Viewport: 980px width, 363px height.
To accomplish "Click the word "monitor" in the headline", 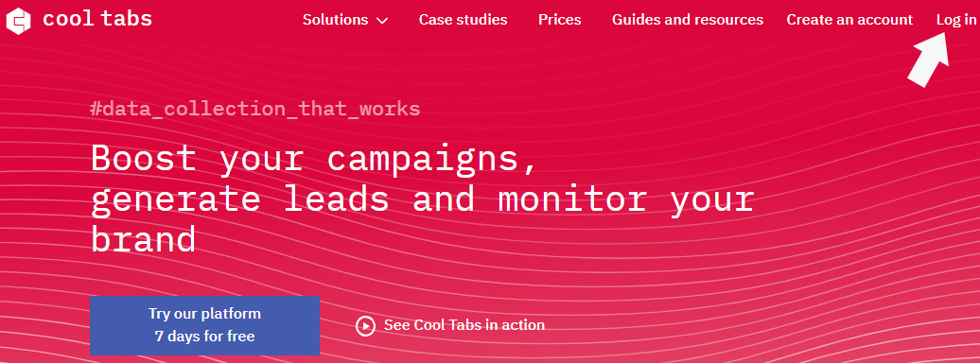I will pyautogui.click(x=572, y=199).
